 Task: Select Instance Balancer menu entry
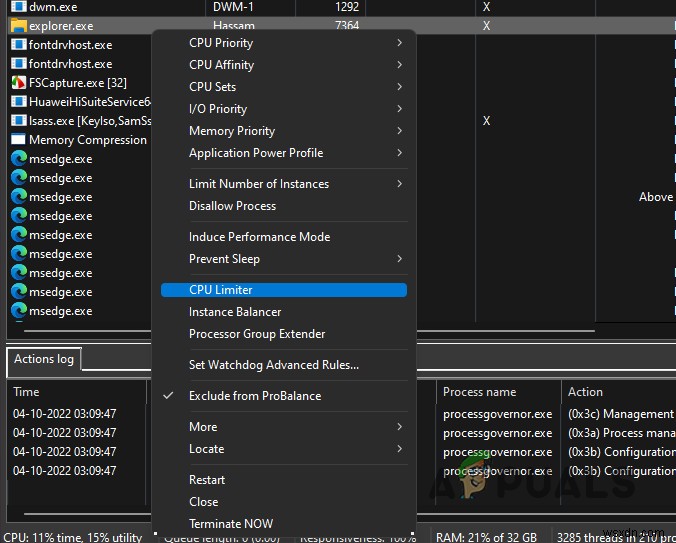point(284,312)
